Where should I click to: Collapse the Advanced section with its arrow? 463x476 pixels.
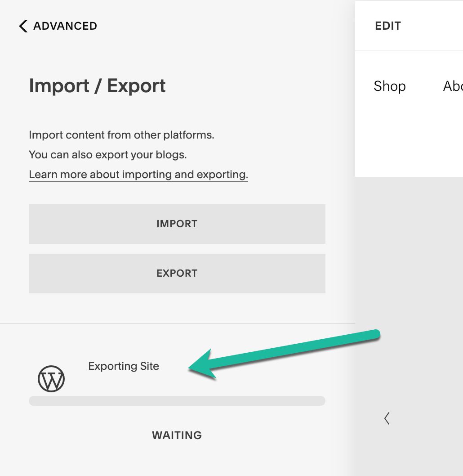click(x=22, y=26)
